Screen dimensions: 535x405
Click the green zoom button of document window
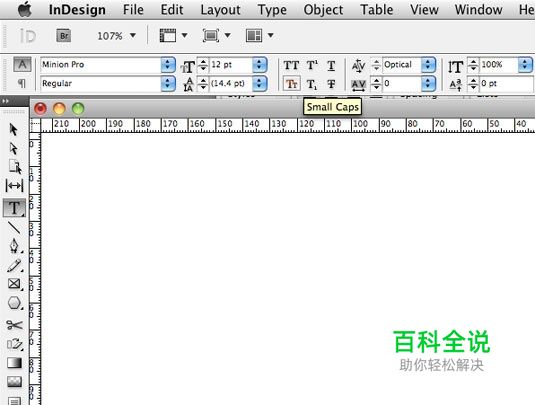click(78, 109)
